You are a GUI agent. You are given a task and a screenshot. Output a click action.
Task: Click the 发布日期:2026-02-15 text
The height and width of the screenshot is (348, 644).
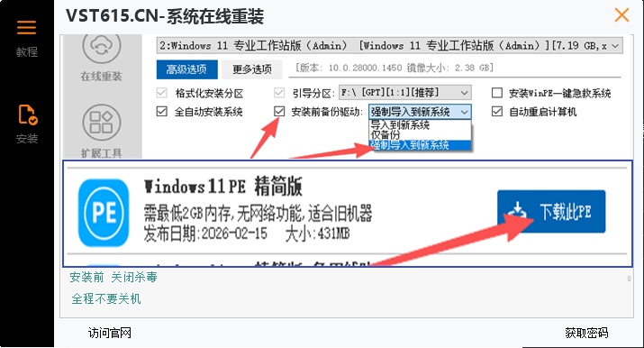click(x=205, y=234)
